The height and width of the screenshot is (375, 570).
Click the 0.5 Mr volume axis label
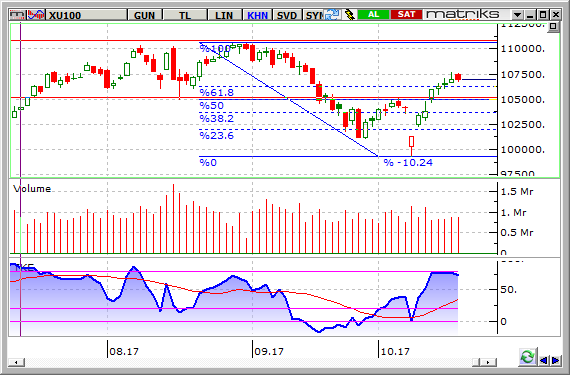(517, 232)
